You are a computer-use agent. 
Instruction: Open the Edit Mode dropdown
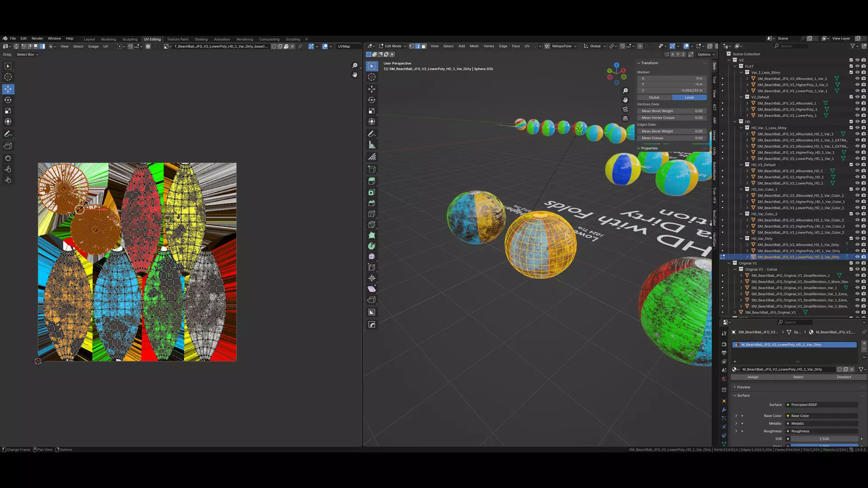(x=392, y=46)
